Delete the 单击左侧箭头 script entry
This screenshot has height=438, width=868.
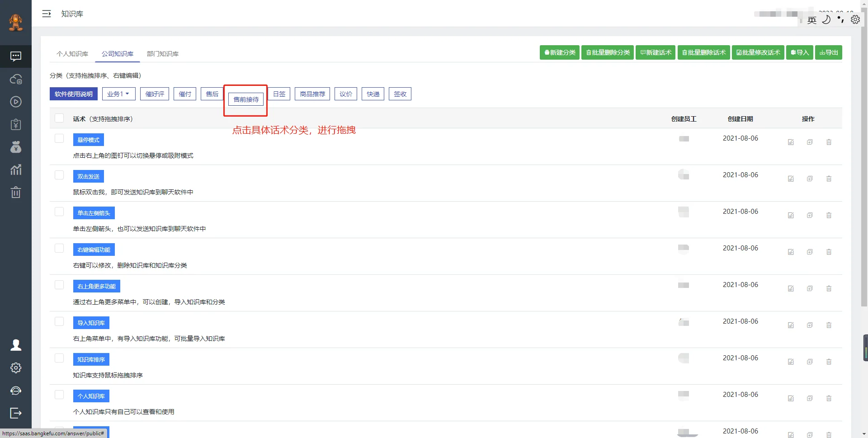pos(829,215)
